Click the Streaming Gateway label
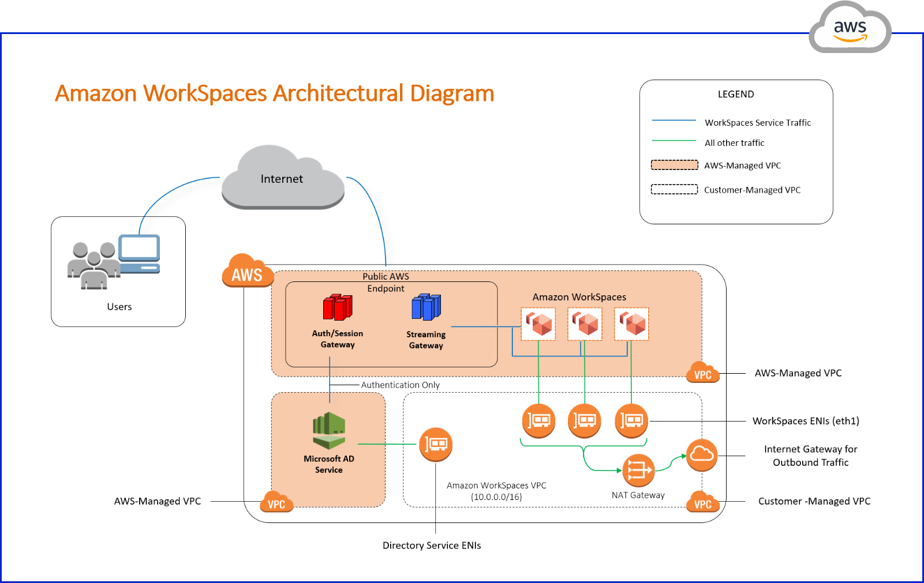This screenshot has width=924, height=583. point(426,340)
